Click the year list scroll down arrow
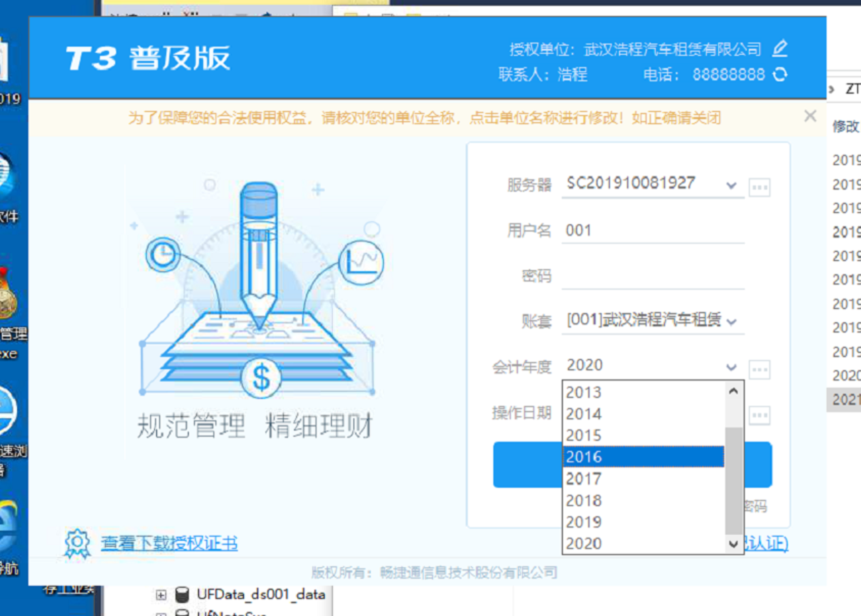The width and height of the screenshot is (861, 616). coord(734,544)
